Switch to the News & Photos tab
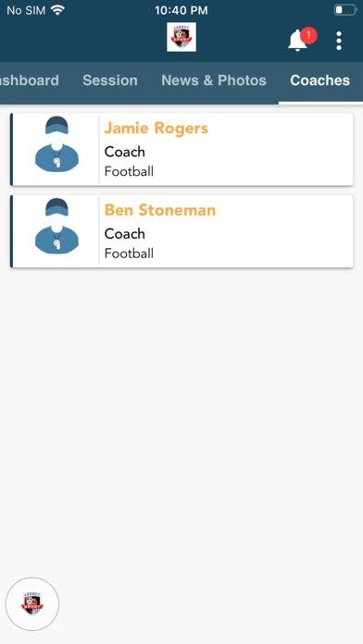The height and width of the screenshot is (644, 363). click(x=214, y=80)
